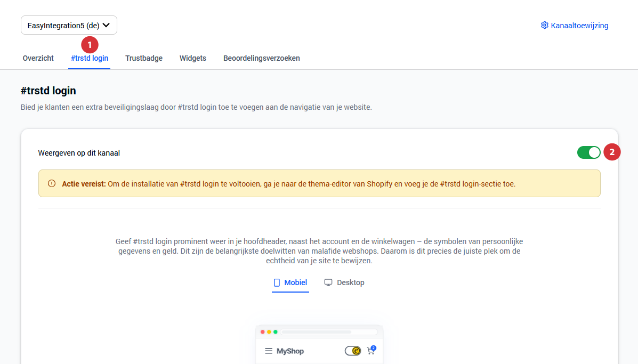This screenshot has height=364, width=638.
Task: Select the Desktop preview tab
Action: pyautogui.click(x=344, y=282)
